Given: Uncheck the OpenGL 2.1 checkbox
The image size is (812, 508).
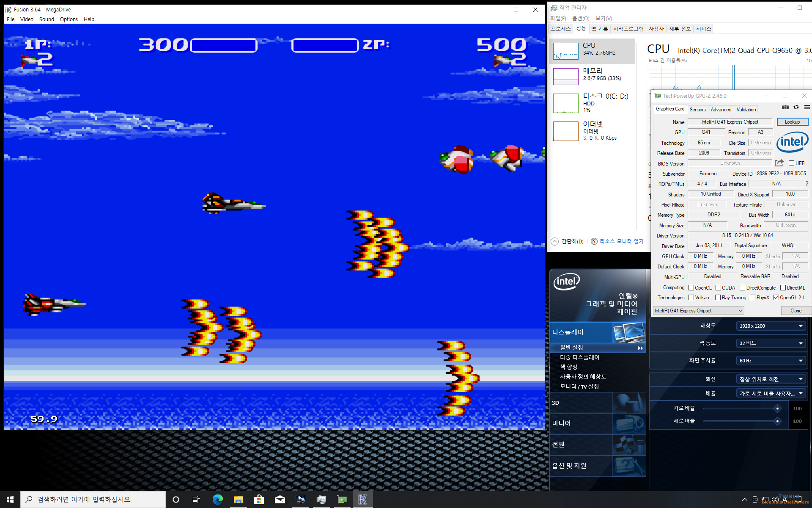Looking at the screenshot, I should tap(776, 298).
